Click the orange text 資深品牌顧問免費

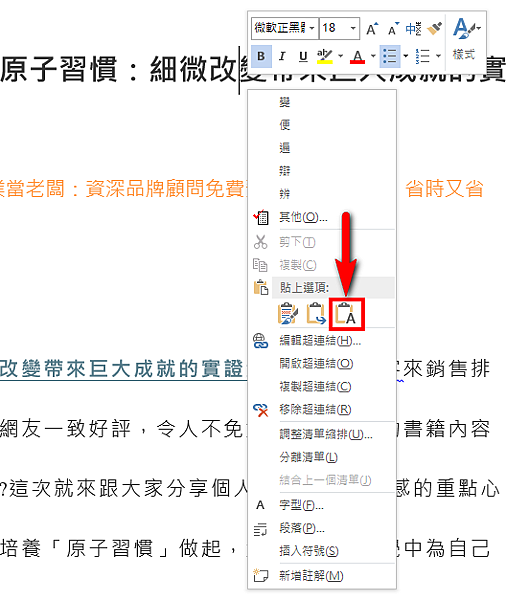tap(165, 189)
